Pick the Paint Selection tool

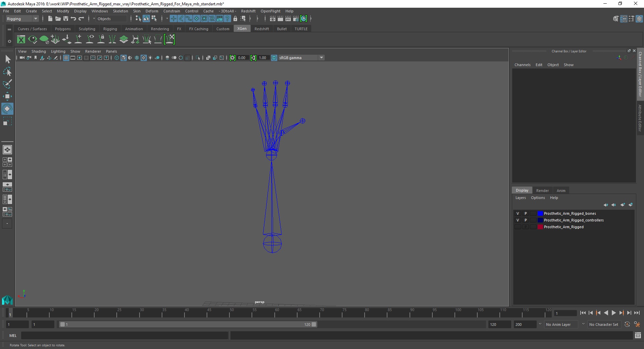[x=7, y=84]
